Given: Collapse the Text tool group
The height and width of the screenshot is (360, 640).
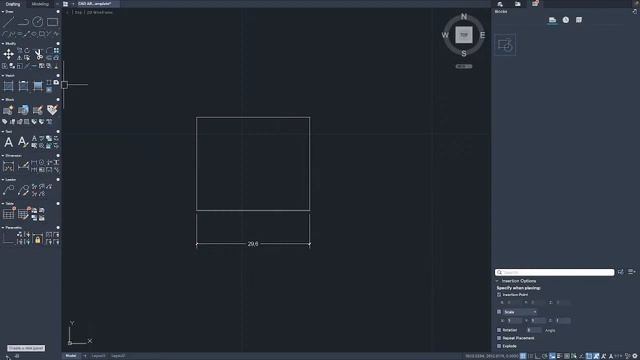Looking at the screenshot, I should tap(3, 132).
